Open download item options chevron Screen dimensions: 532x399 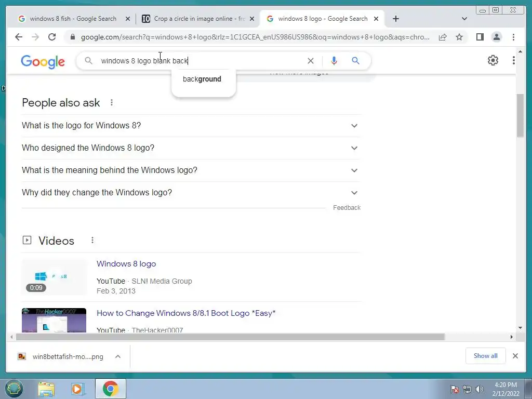pos(118,356)
